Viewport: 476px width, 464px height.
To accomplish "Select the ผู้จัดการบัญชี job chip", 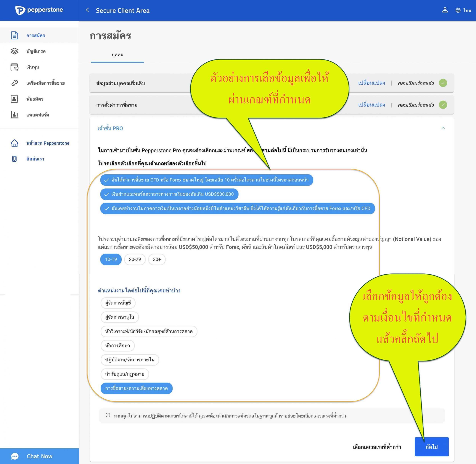I will [118, 303].
